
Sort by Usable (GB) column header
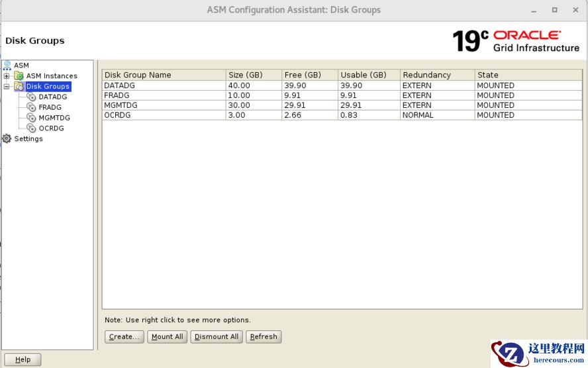369,75
